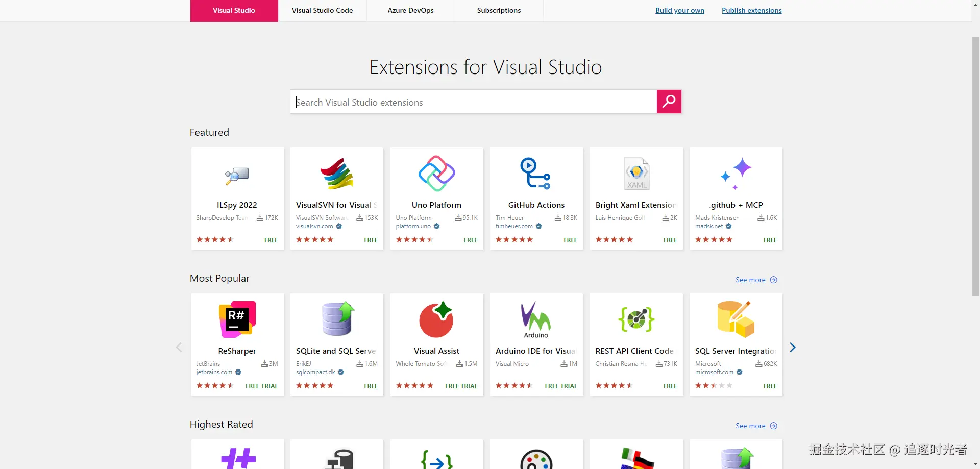Viewport: 980px width, 469px height.
Task: Open the GitHub Actions extension icon
Action: click(x=536, y=174)
